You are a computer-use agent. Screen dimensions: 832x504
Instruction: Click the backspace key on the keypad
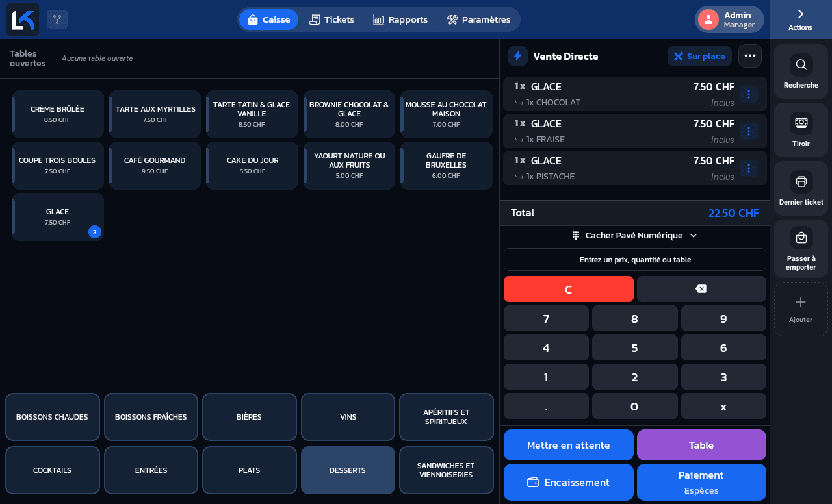click(x=701, y=289)
